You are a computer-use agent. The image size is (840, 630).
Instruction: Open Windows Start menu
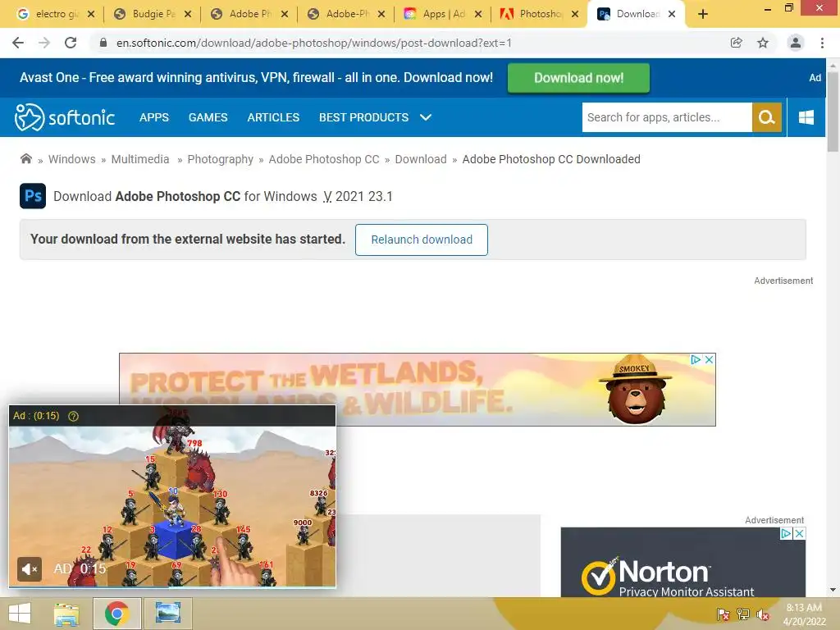[20, 614]
